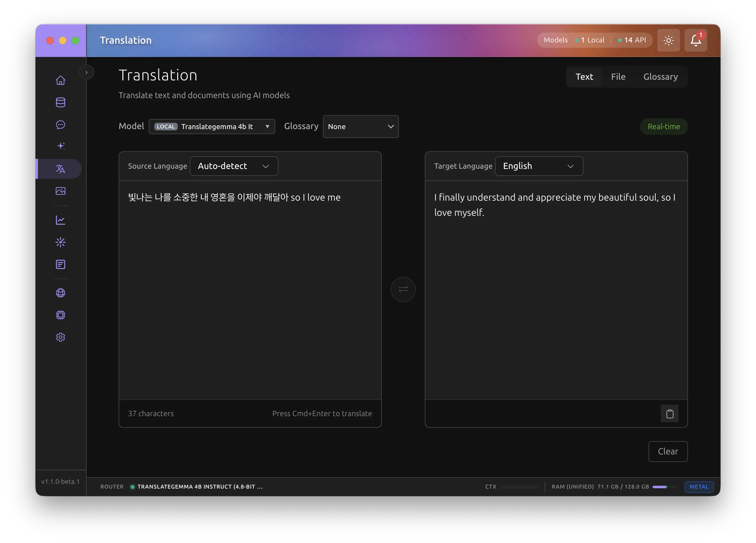This screenshot has height=543, width=756.
Task: Open the analytics chart sidebar icon
Action: pos(60,220)
